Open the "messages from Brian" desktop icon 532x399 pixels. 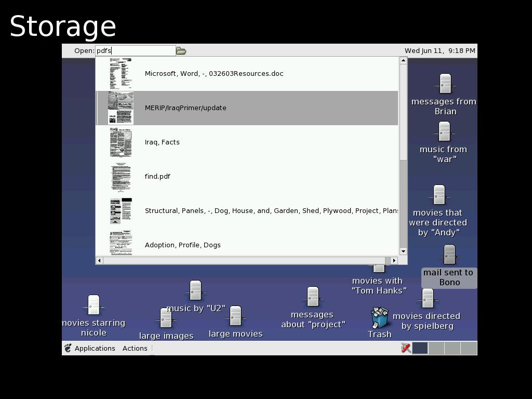(445, 84)
